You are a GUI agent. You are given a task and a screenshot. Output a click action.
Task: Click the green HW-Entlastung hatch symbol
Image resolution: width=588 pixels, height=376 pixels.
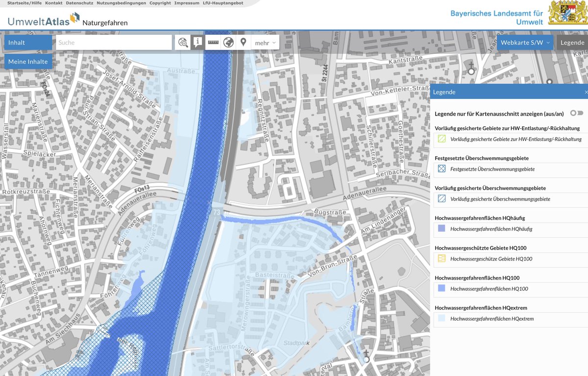[442, 139]
